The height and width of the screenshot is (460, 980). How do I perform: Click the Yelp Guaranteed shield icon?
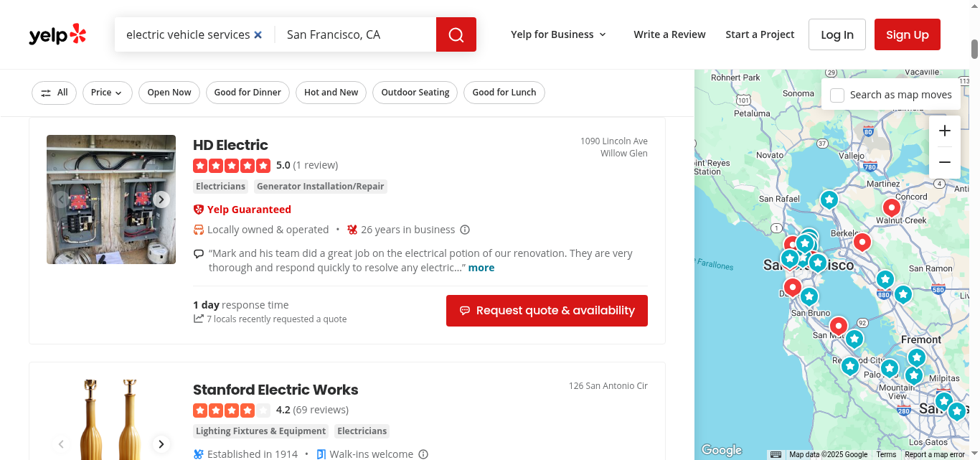(x=199, y=210)
